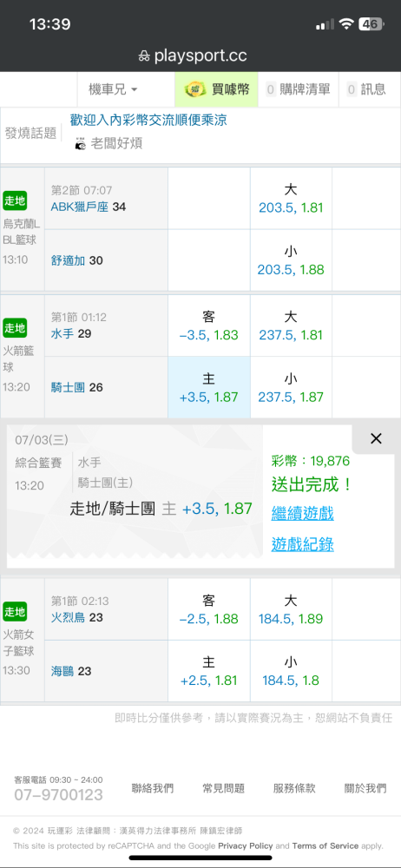Deselect the highlighted 主 +3.5 bet on 騎士團
Screen dimensions: 401x868
pos(209,388)
